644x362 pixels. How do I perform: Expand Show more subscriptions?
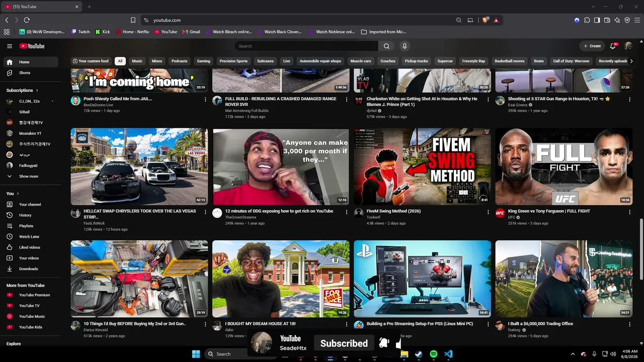(x=29, y=176)
